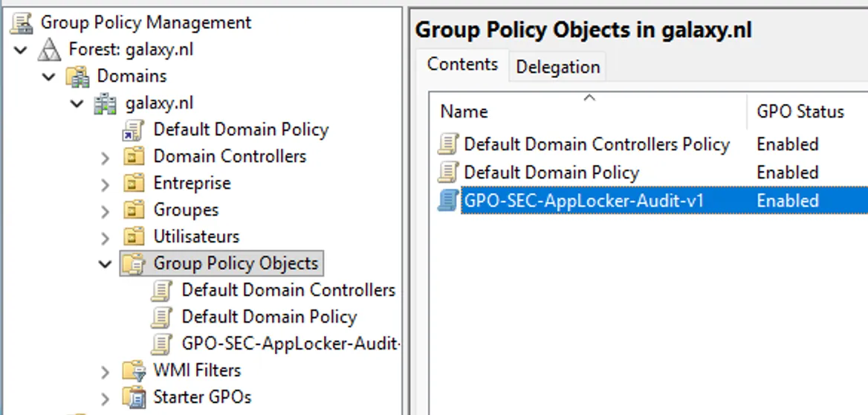Select the Entreprise tree label
868x415 pixels.
click(192, 183)
